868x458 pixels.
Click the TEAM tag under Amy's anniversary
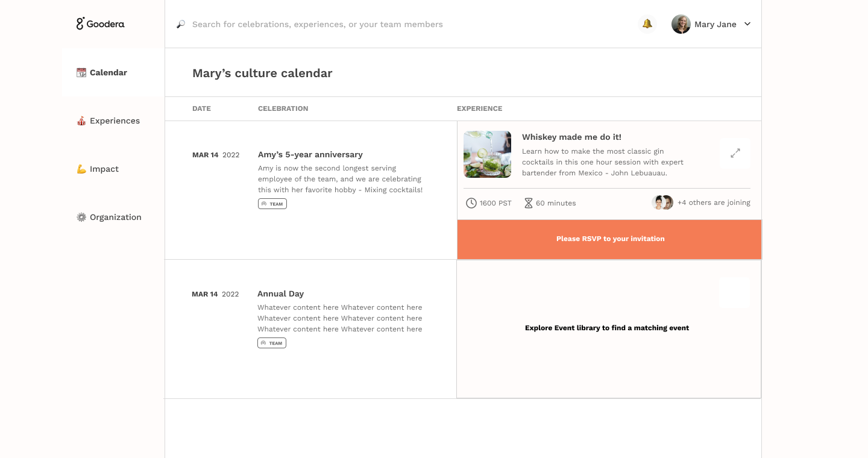pyautogui.click(x=272, y=204)
